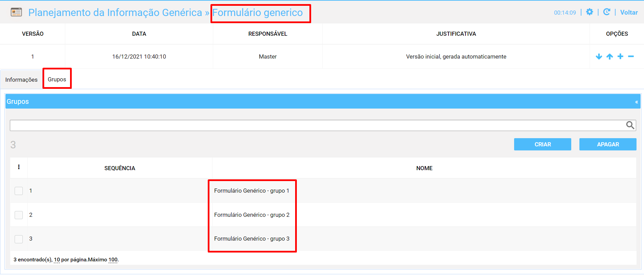644x276 pixels.
Task: Click the JUSTIFICATIVA column header
Action: pyautogui.click(x=456, y=34)
